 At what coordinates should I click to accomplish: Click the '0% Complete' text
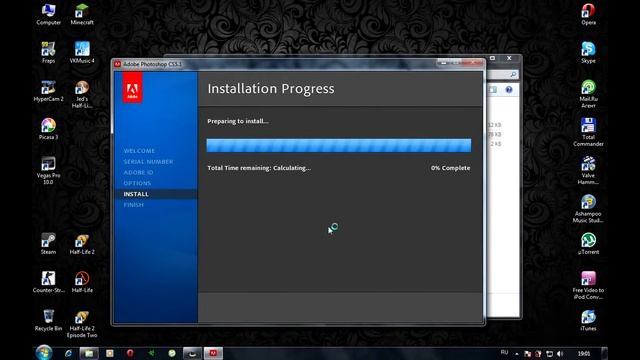click(x=450, y=168)
